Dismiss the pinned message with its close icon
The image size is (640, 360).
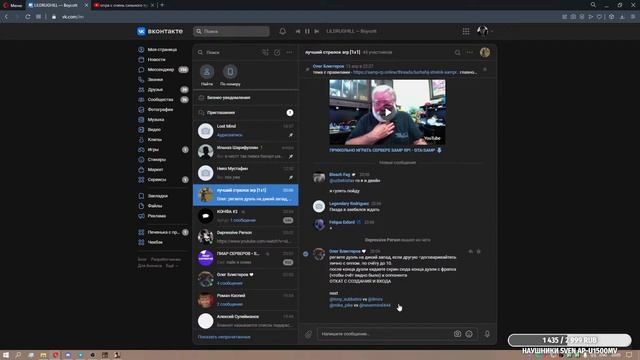[485, 69]
